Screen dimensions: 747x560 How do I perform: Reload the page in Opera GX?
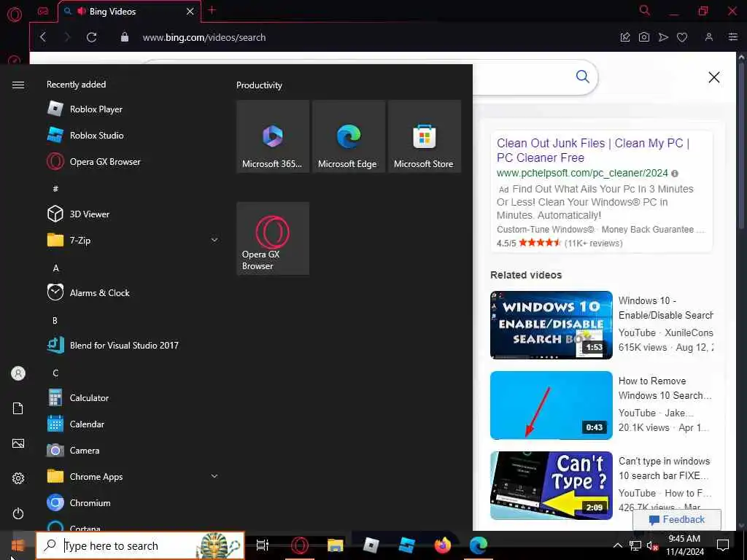(x=91, y=37)
